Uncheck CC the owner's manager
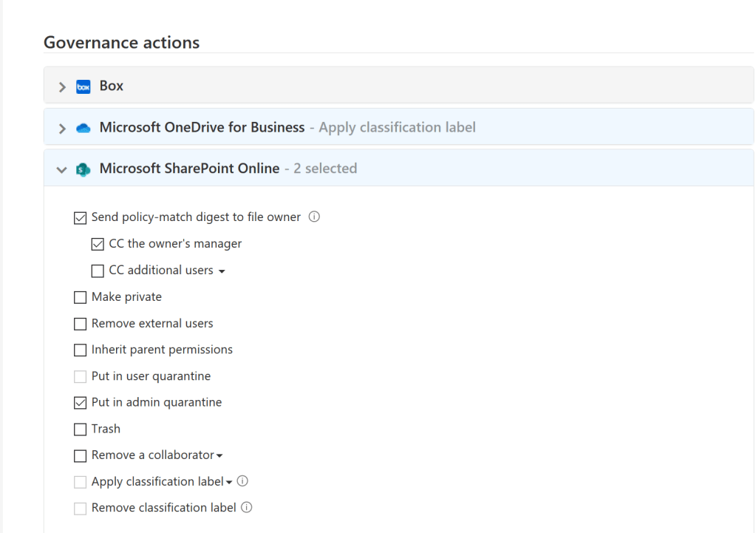The image size is (756, 533). click(x=98, y=244)
